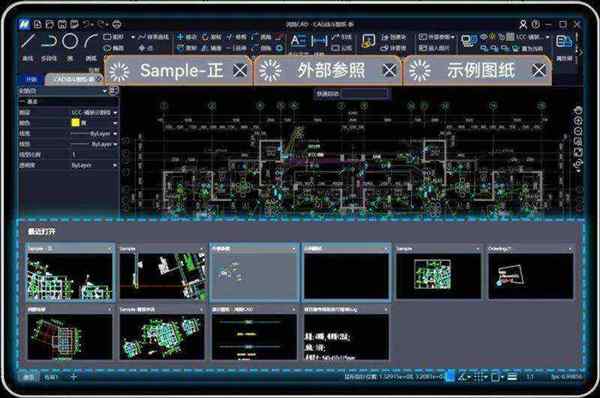
Task: Open the user account icon
Action: 523,24
